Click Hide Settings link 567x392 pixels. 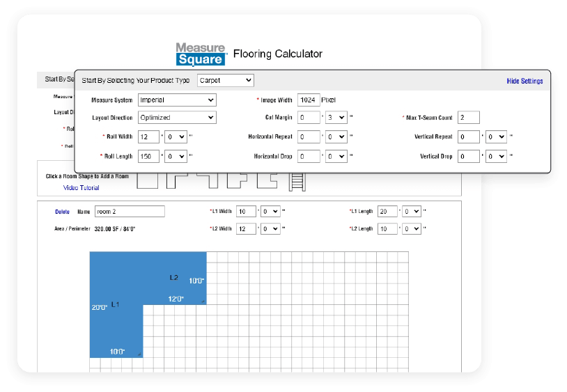point(525,81)
